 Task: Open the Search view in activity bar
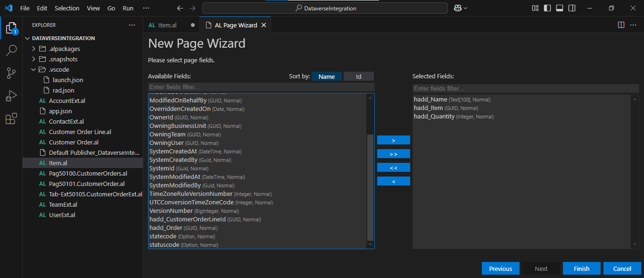tap(11, 51)
